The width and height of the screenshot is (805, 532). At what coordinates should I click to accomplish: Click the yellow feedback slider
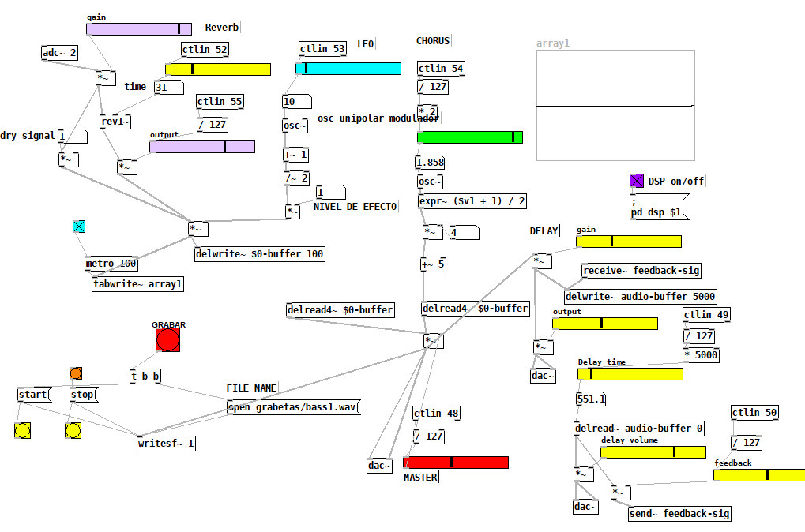point(758,474)
